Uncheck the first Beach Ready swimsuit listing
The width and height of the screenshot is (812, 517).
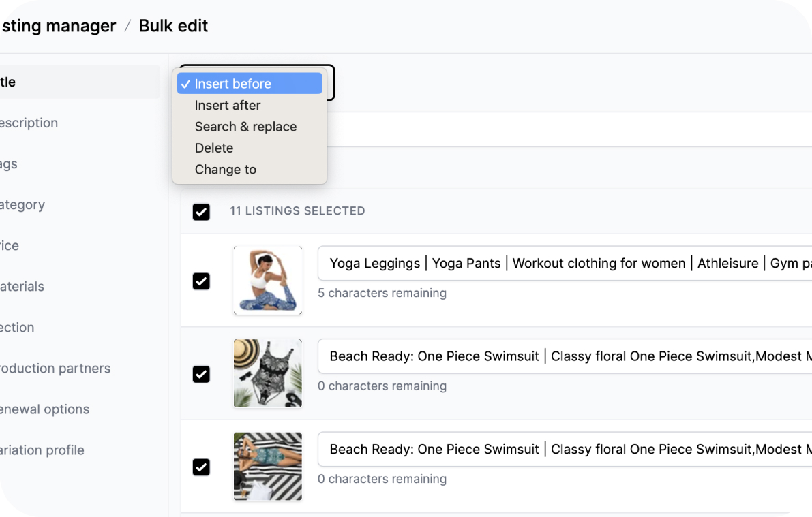(x=201, y=374)
